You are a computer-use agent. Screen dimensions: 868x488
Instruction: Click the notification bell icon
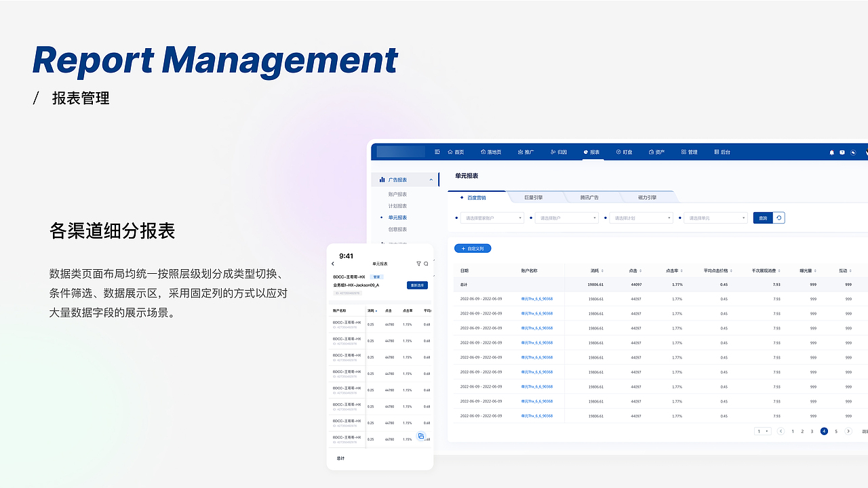(x=832, y=152)
